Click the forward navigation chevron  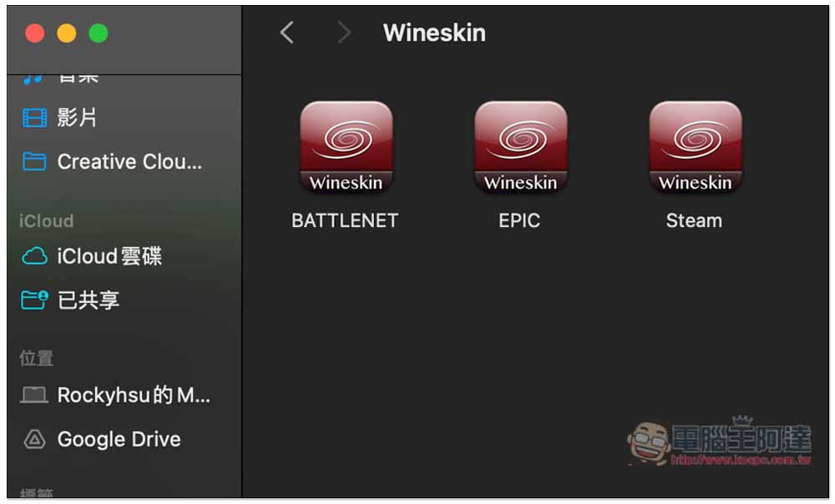tap(345, 33)
